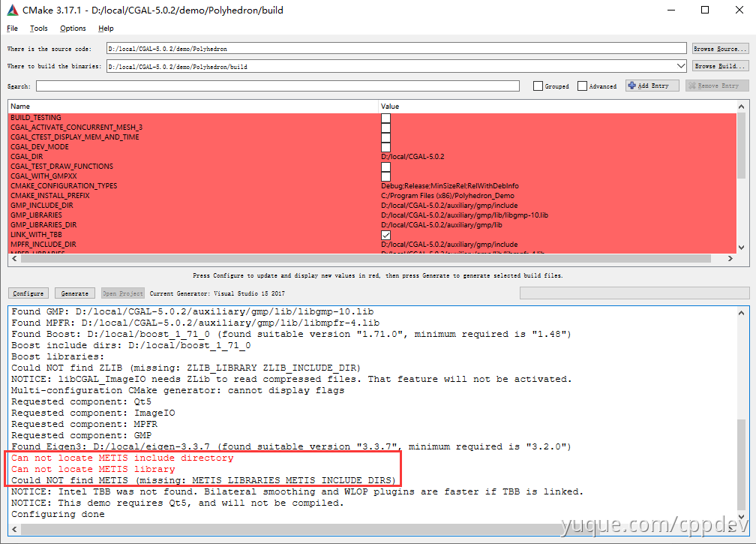Enable the CGAL_TEST_DRAW_FUNCTIONS checkbox
The width and height of the screenshot is (756, 544).
pyautogui.click(x=385, y=167)
